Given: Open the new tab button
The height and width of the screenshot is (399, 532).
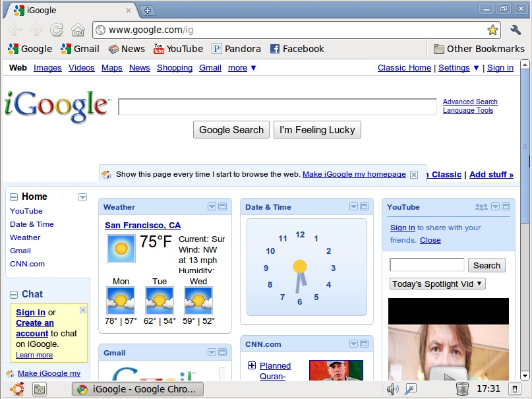Looking at the screenshot, I should [x=148, y=10].
